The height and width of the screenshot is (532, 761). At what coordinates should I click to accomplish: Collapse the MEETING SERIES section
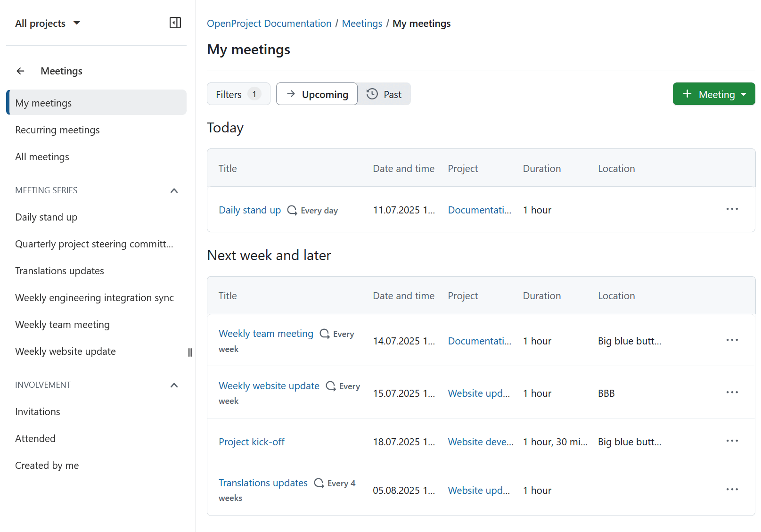[x=174, y=190]
